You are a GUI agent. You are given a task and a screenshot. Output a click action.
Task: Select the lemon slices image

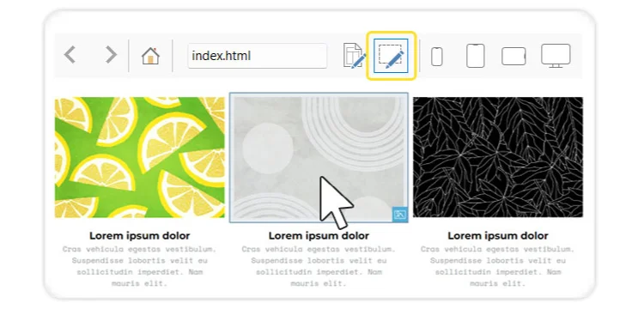[x=140, y=157]
